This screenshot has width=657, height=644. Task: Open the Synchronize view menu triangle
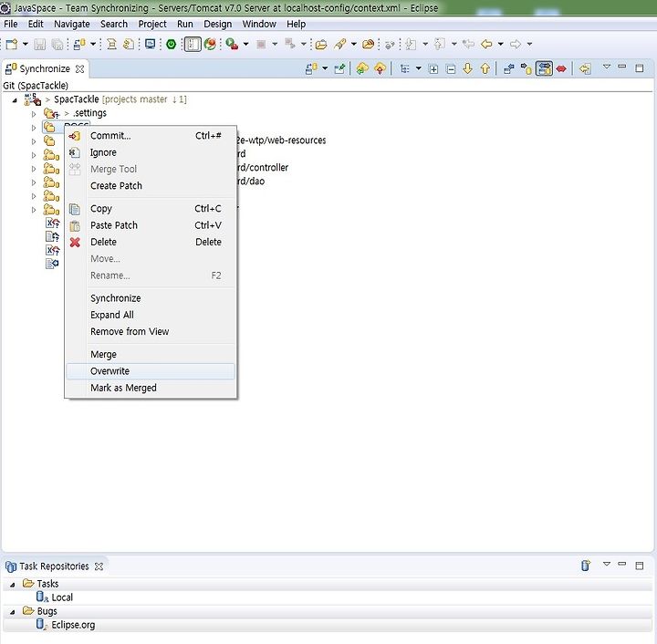tap(606, 67)
